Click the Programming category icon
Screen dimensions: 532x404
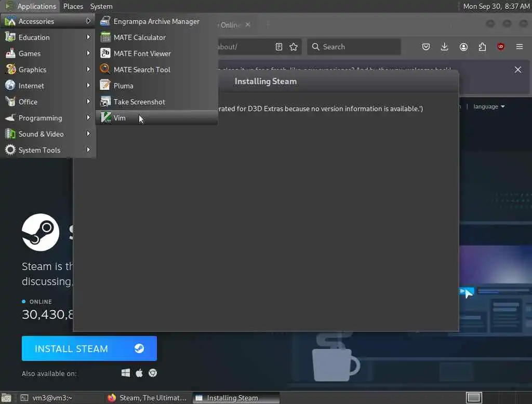10,117
